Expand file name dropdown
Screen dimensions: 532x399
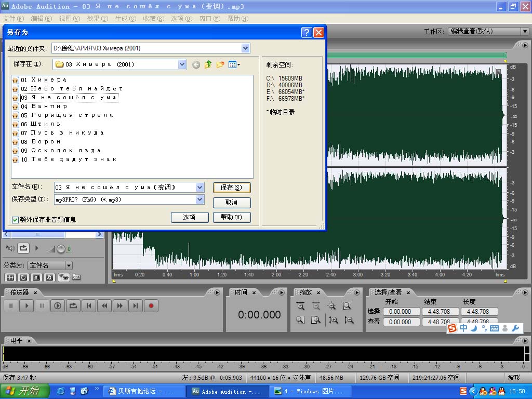(x=200, y=187)
